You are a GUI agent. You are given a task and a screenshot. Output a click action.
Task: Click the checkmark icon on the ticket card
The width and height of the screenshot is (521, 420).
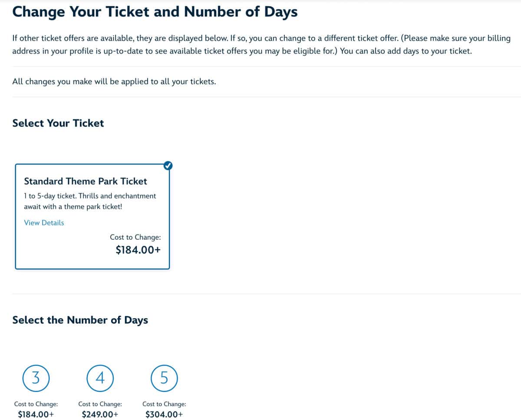(x=168, y=165)
